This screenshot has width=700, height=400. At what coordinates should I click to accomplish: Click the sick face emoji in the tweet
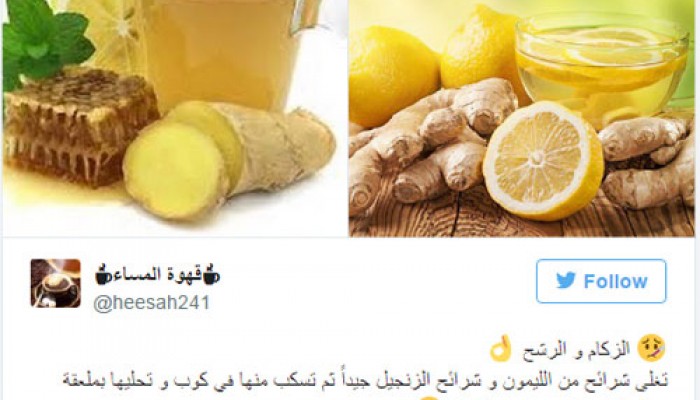[x=651, y=349]
